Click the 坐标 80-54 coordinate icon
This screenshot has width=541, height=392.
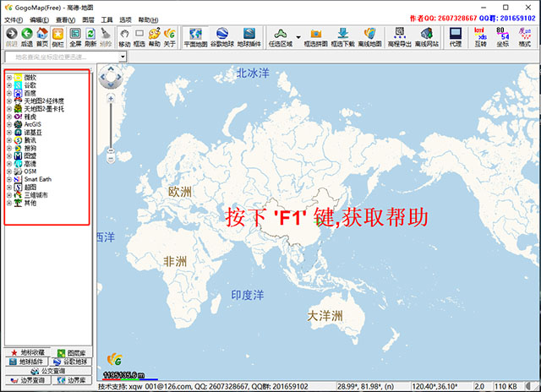tap(502, 34)
